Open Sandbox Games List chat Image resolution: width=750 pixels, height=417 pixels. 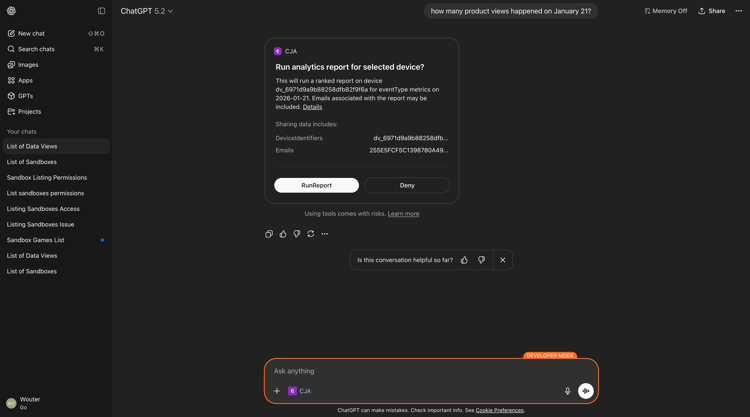click(56, 240)
